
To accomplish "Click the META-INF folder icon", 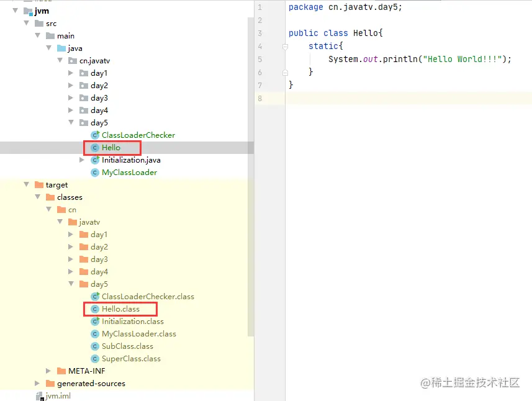I will click(x=61, y=371).
